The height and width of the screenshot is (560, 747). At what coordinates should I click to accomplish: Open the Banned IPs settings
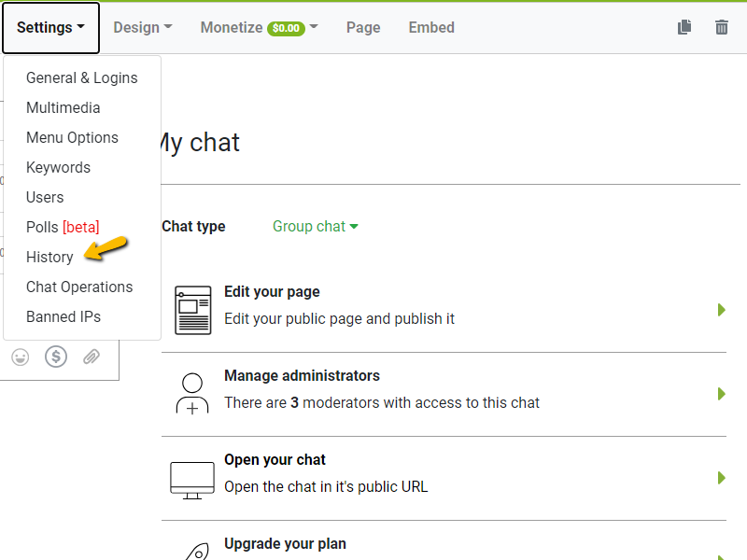point(63,316)
